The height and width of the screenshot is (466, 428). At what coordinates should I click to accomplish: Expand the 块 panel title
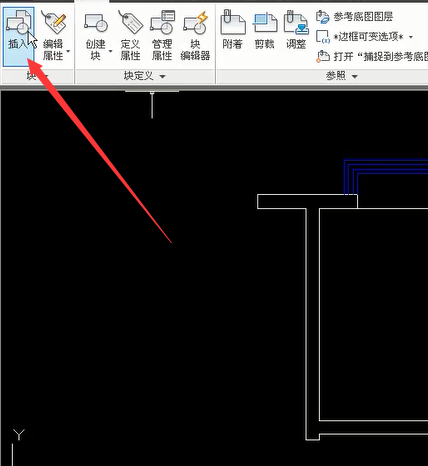coord(37,76)
